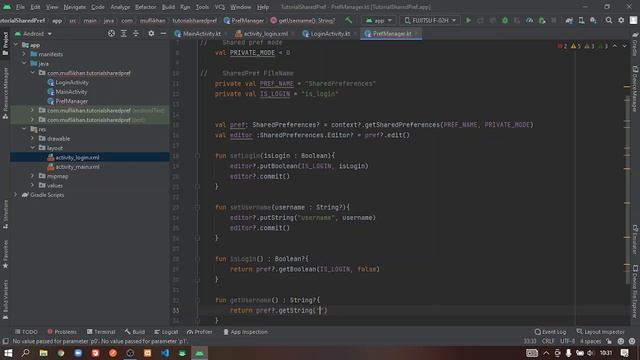
Task: Click Expand All in the Project panel
Action: pyautogui.click(x=124, y=33)
